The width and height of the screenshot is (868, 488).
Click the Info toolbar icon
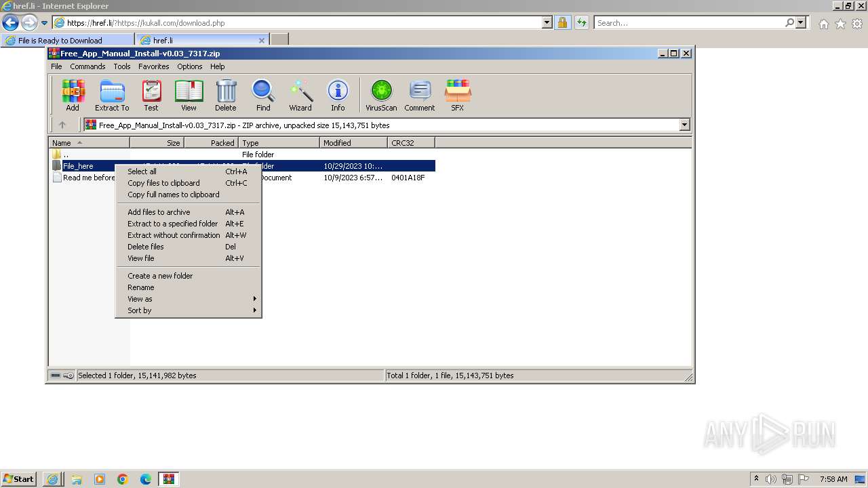coord(338,95)
